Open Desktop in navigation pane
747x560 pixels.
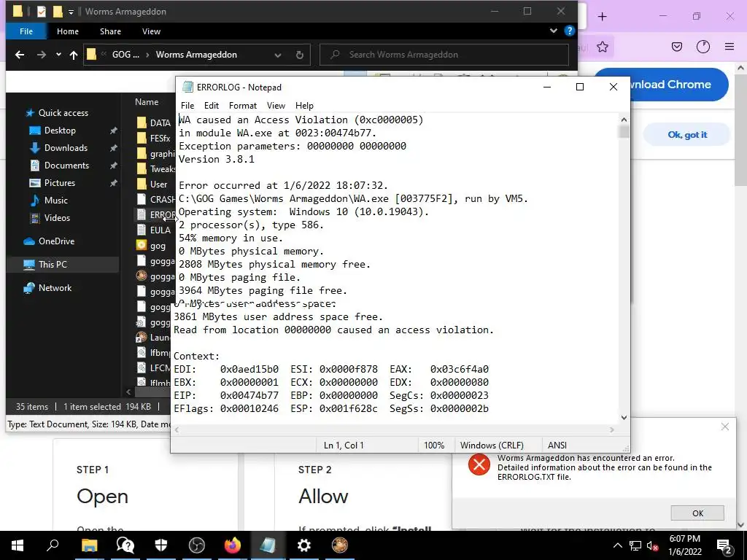[x=60, y=131]
